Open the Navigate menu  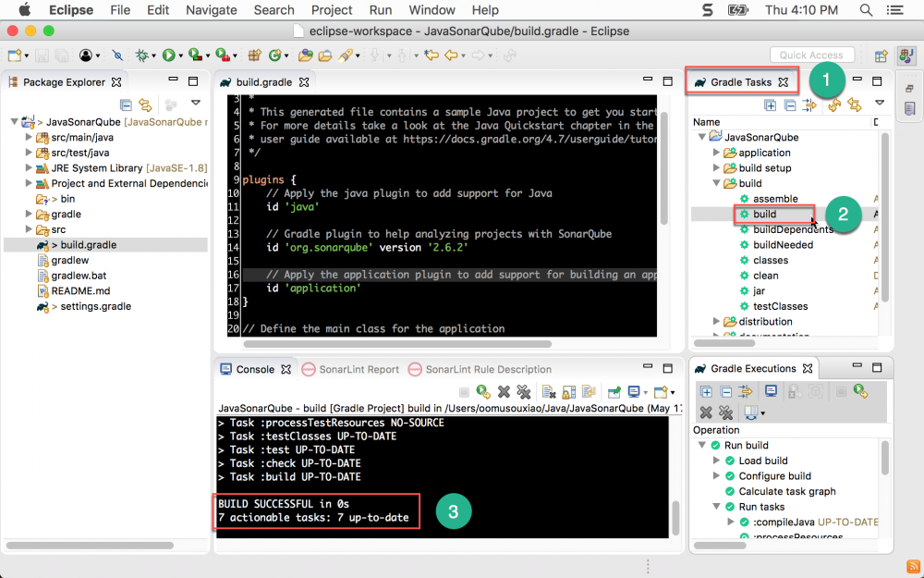pos(211,10)
